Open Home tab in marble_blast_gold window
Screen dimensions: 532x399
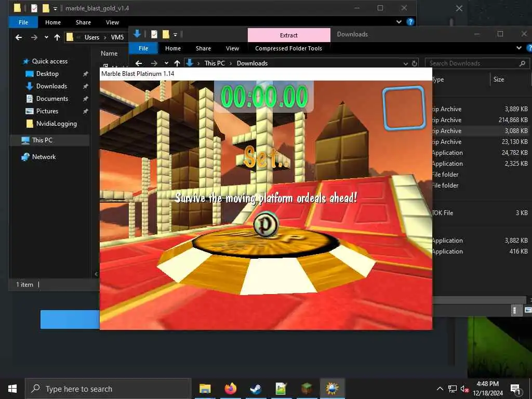coord(53,22)
